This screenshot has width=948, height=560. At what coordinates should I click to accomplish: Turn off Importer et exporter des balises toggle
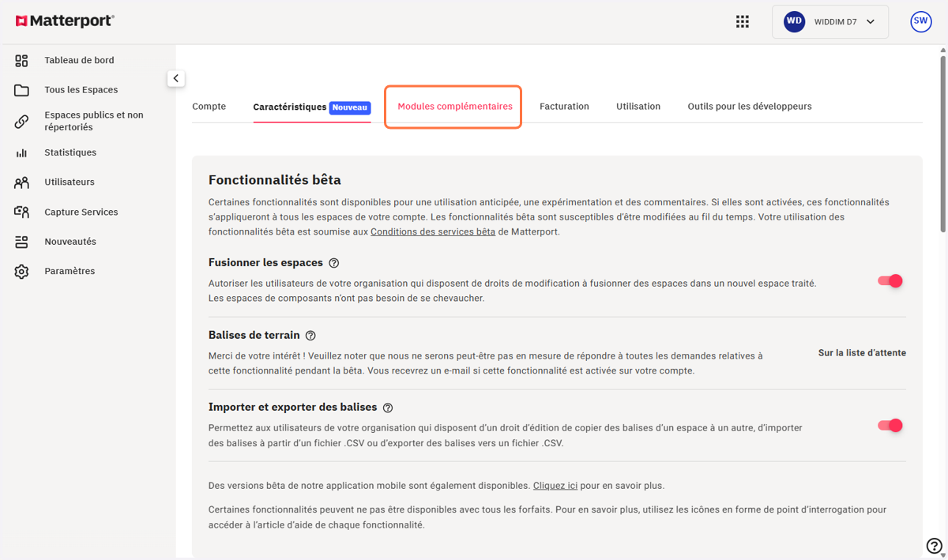(890, 425)
